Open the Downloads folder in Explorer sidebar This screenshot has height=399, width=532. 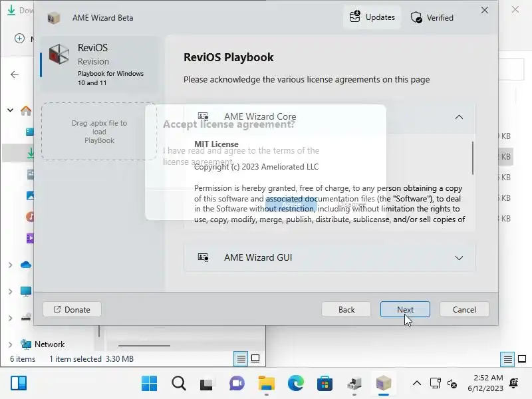click(x=31, y=153)
